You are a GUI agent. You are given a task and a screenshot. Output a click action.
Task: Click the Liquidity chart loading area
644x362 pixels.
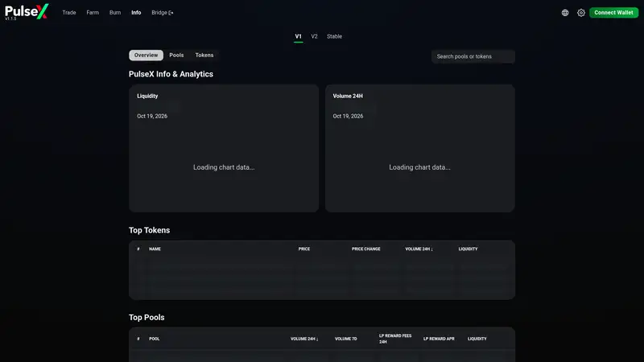[224, 167]
